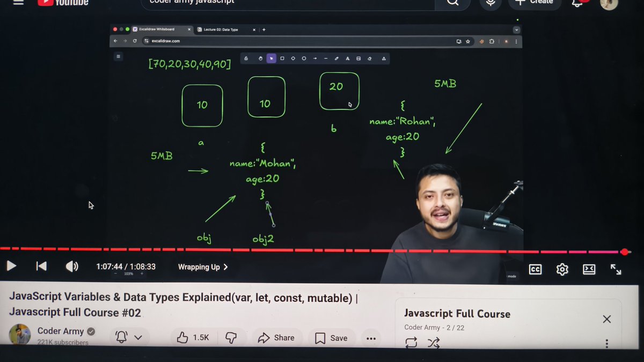
Task: Open the playlist options three-dot menu
Action: 607,344
